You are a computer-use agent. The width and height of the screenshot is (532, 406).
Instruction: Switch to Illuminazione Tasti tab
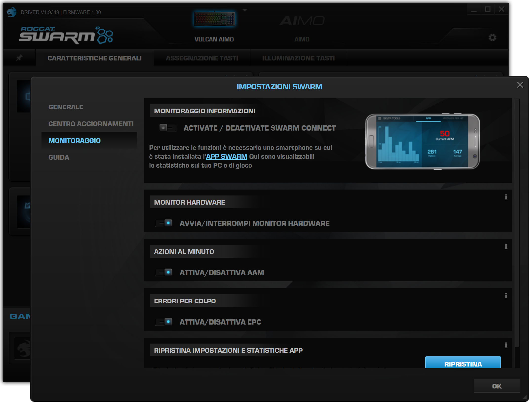[298, 58]
